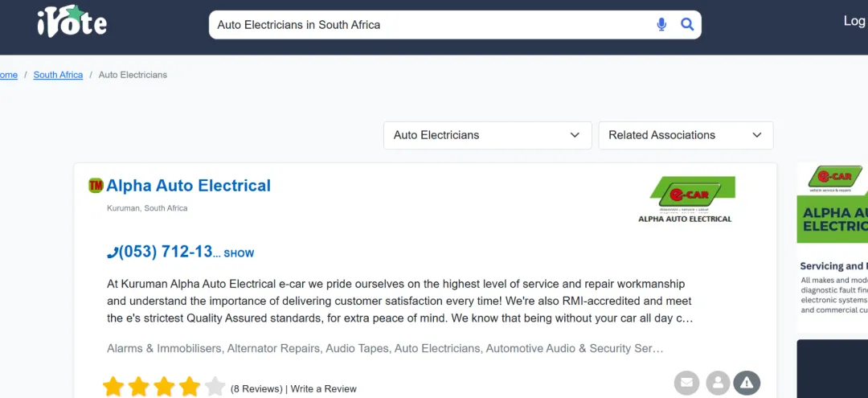
Task: Click the person profile icon
Action: pos(718,383)
